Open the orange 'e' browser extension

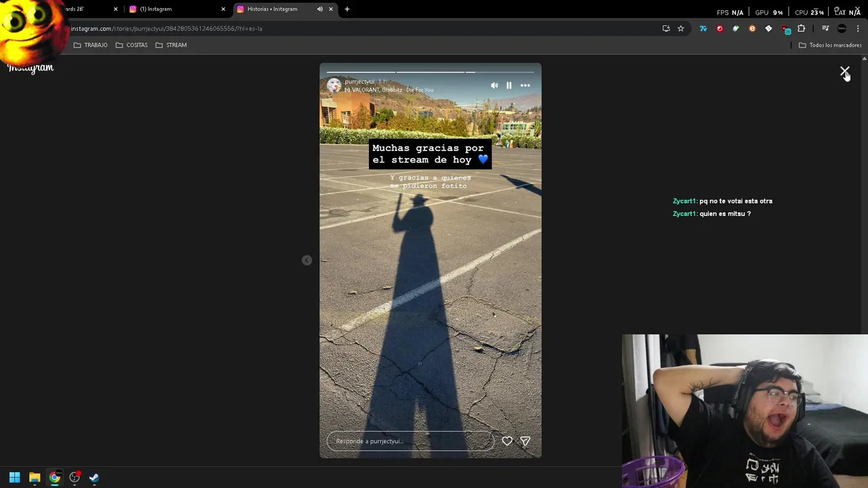click(752, 28)
